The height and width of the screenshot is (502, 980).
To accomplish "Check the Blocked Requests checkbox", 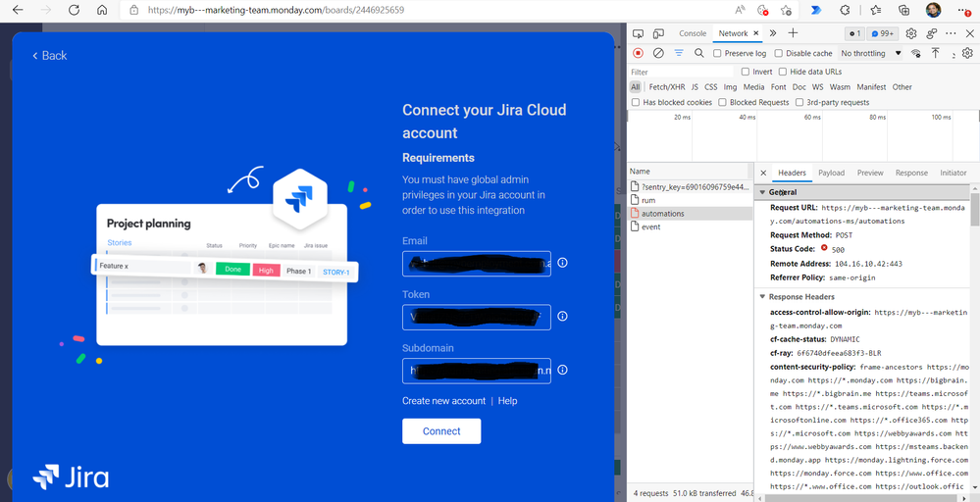I will (723, 102).
